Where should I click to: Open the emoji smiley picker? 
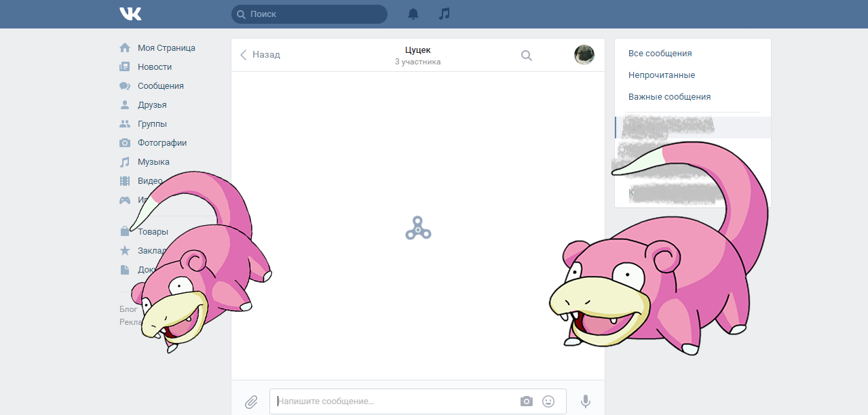548,401
